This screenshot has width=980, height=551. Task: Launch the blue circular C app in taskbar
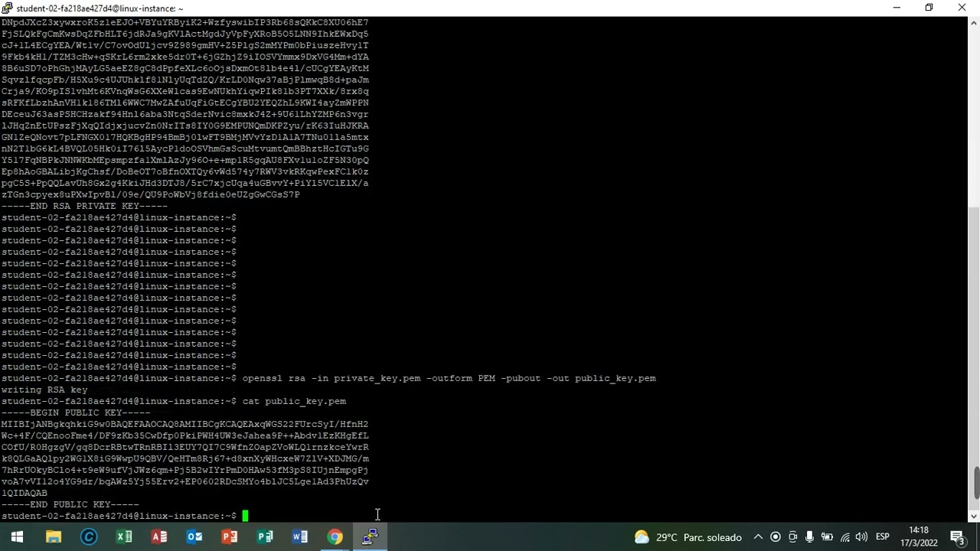[89, 537]
